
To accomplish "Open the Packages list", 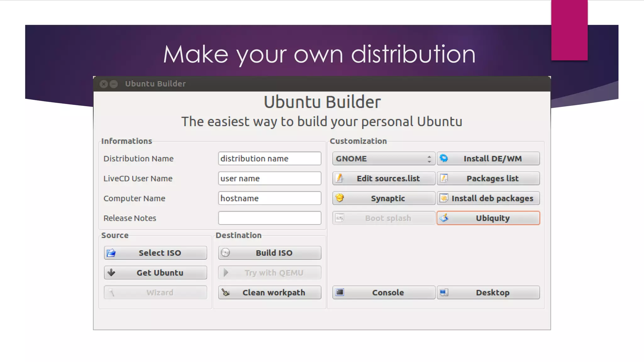I will (488, 178).
